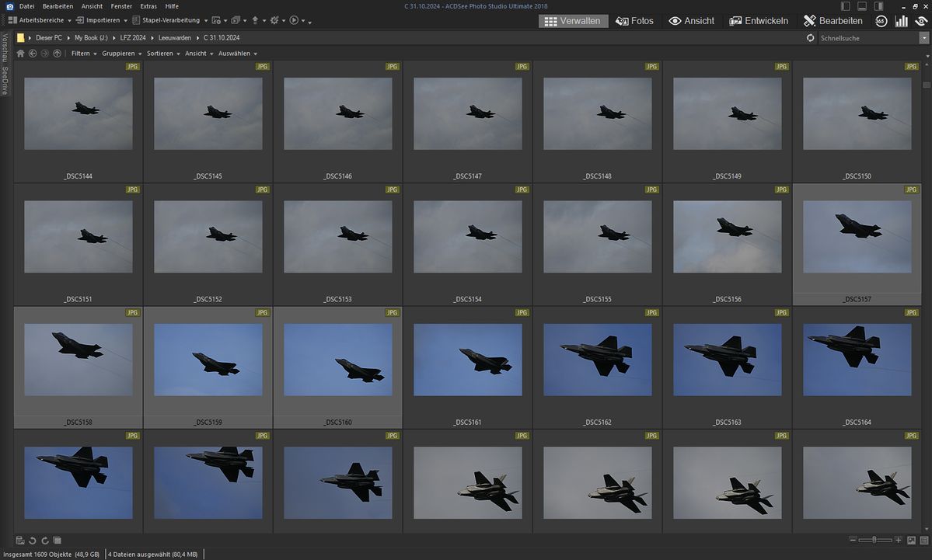Viewport: 932px width, 560px height.
Task: Click the refresh icon beside Schnellsuche
Action: tap(811, 38)
